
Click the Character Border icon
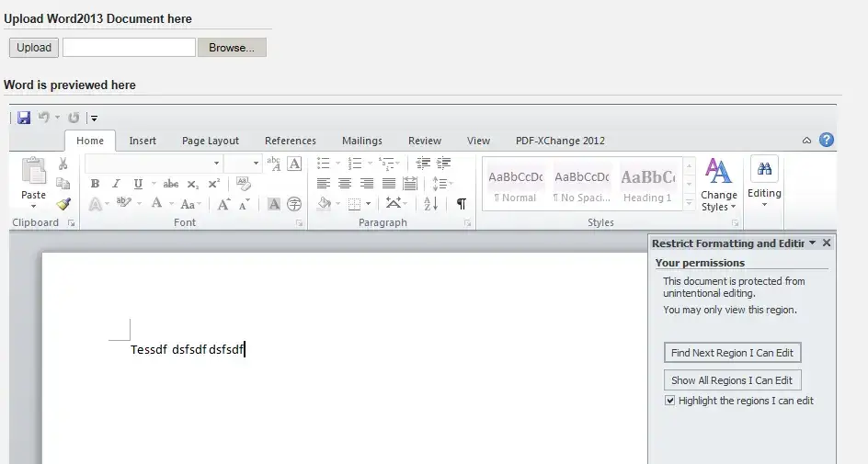tap(294, 164)
